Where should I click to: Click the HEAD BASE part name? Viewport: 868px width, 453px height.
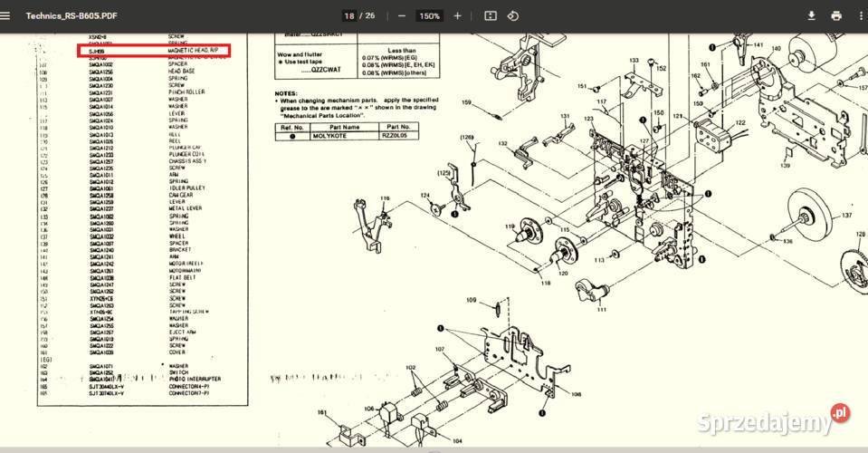pyautogui.click(x=182, y=72)
